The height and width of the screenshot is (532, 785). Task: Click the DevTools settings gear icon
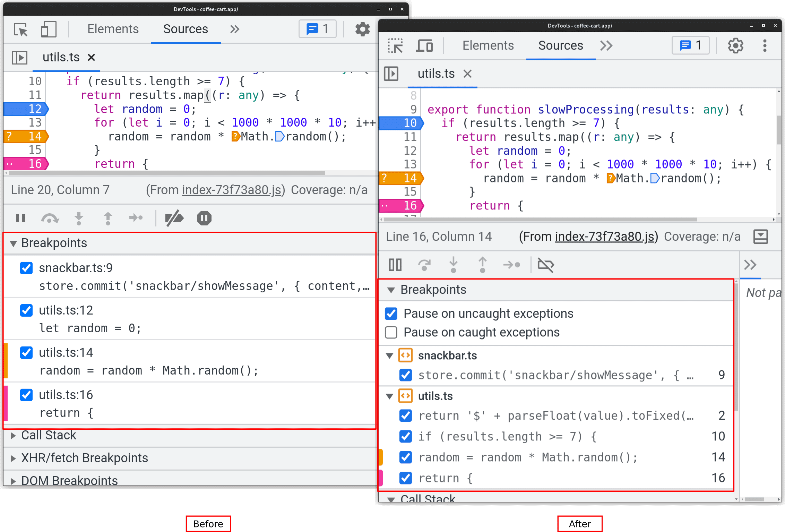736,47
